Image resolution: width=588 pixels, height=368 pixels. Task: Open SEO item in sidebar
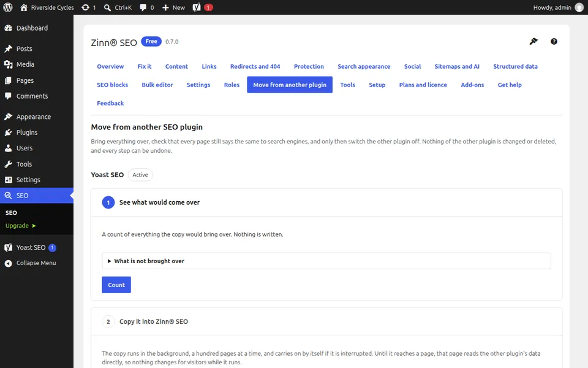tap(37, 195)
